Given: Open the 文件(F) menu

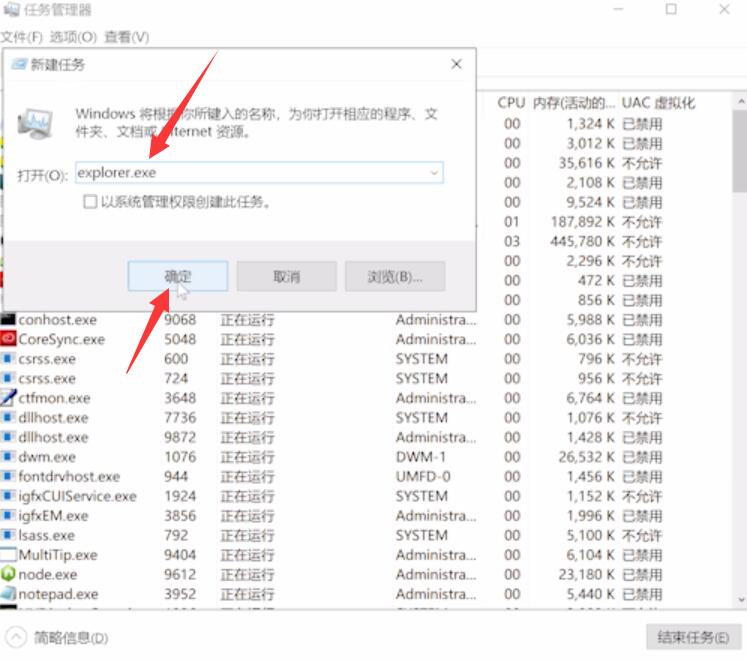Looking at the screenshot, I should (x=22, y=37).
